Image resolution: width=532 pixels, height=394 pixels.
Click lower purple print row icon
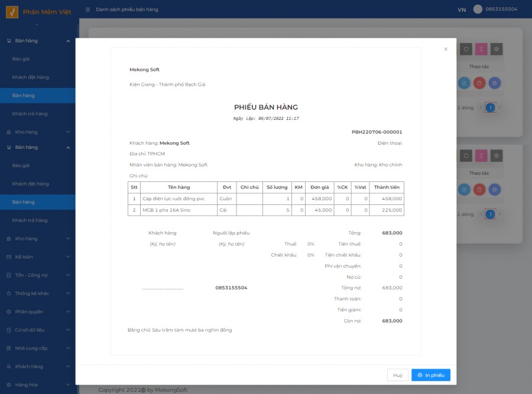click(x=495, y=190)
